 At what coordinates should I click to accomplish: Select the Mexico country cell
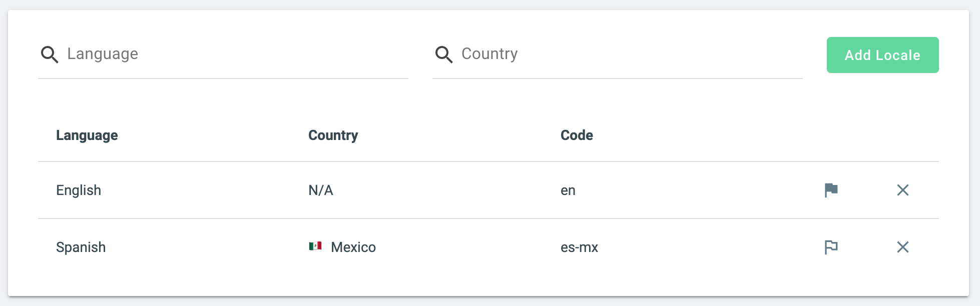pyautogui.click(x=342, y=247)
